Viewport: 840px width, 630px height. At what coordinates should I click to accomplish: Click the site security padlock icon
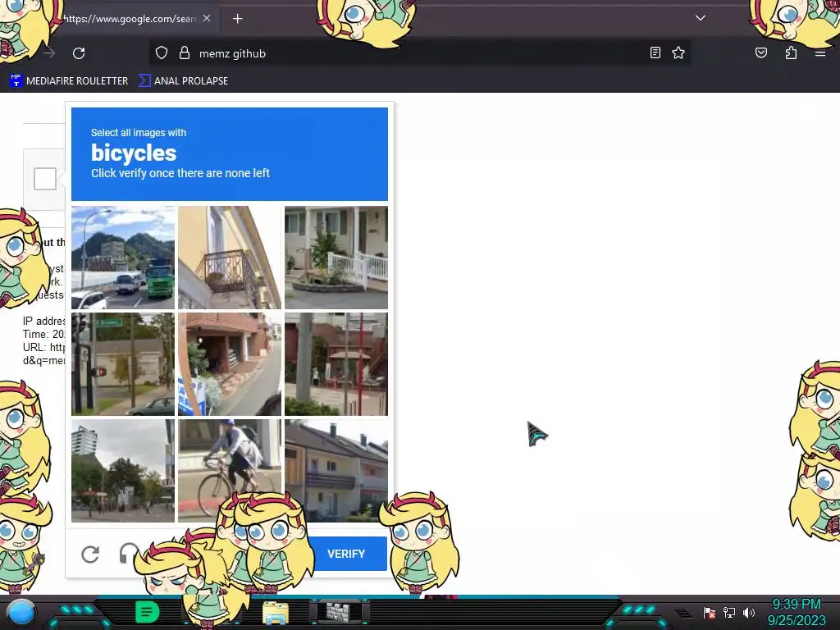[x=185, y=53]
